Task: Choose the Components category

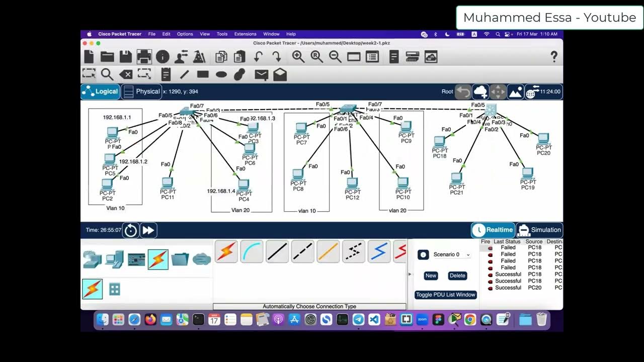Action: tap(136, 259)
